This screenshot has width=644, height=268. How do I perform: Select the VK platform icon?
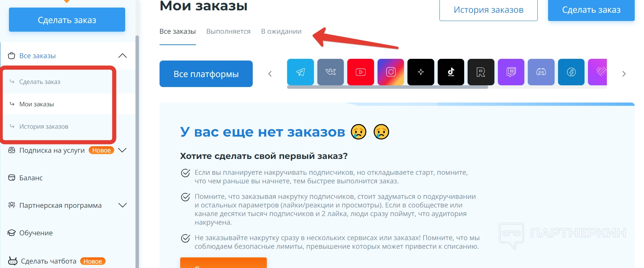tap(330, 72)
